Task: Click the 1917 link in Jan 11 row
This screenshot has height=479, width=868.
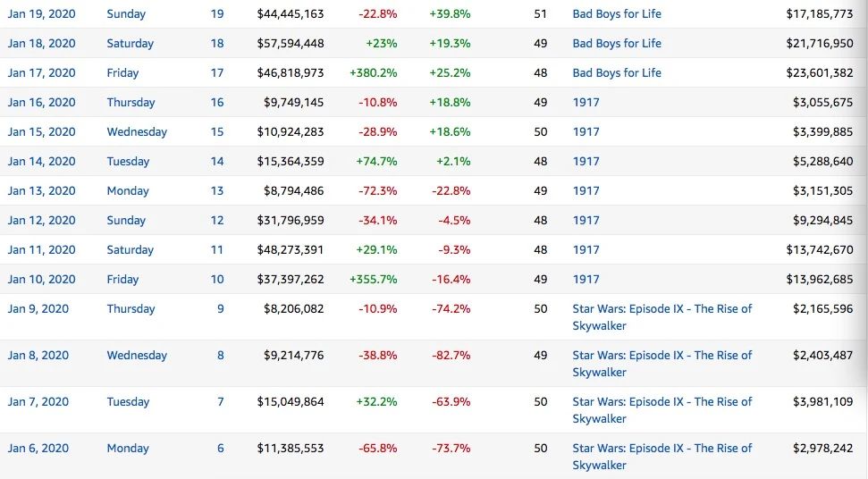Action: tap(586, 250)
